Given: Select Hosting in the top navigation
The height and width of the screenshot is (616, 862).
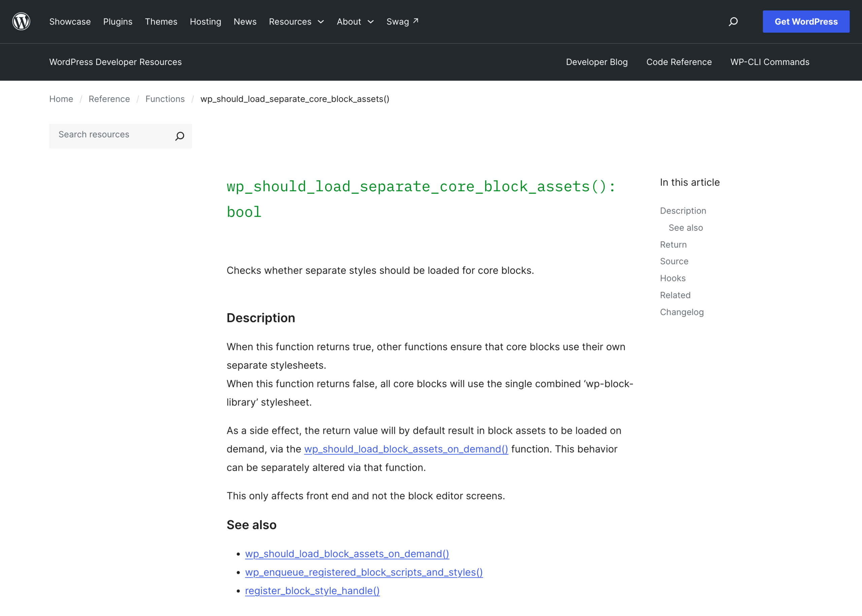Looking at the screenshot, I should (x=205, y=22).
